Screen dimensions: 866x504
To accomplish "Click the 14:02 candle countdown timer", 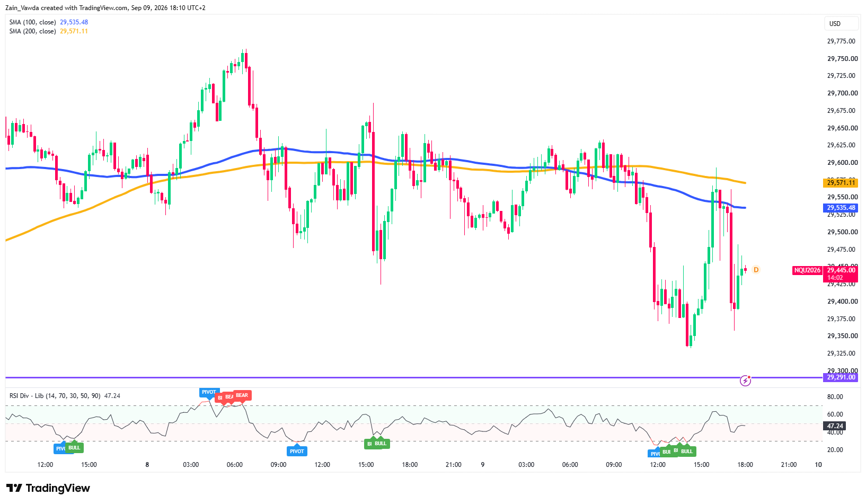I will click(x=835, y=278).
